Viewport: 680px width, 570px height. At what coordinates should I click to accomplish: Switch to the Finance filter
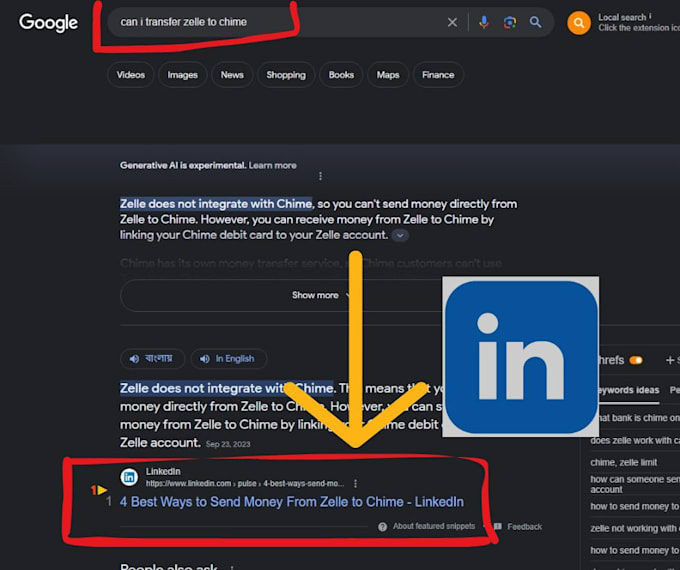(438, 75)
